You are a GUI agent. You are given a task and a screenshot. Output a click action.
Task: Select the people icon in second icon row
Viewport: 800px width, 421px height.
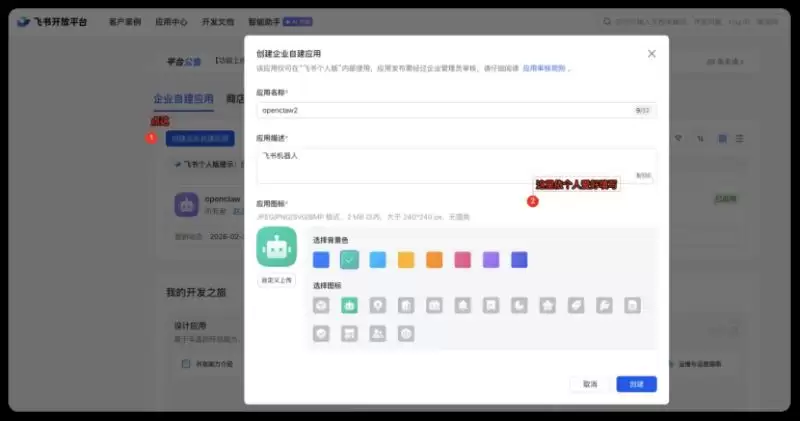378,334
